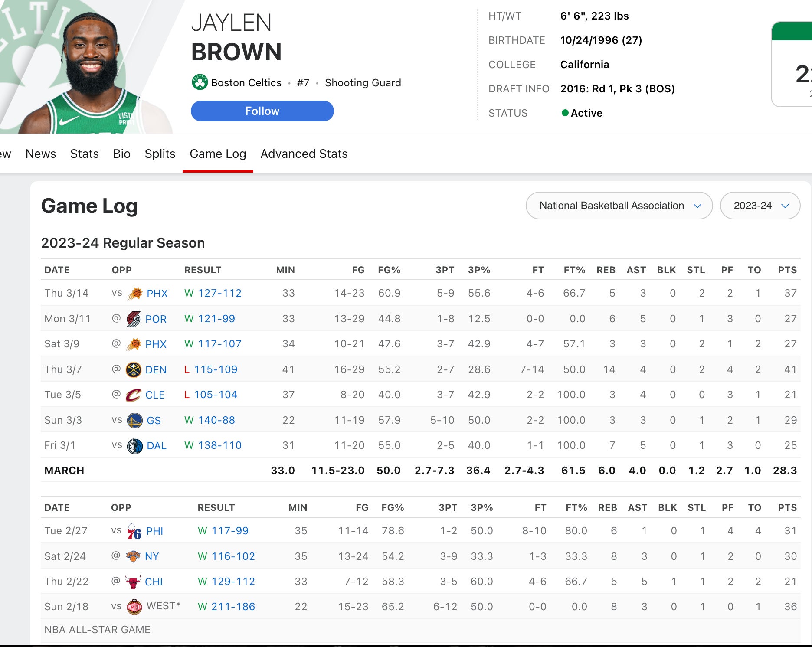Click the MARCH monthly averages row label
812x647 pixels.
64,471
